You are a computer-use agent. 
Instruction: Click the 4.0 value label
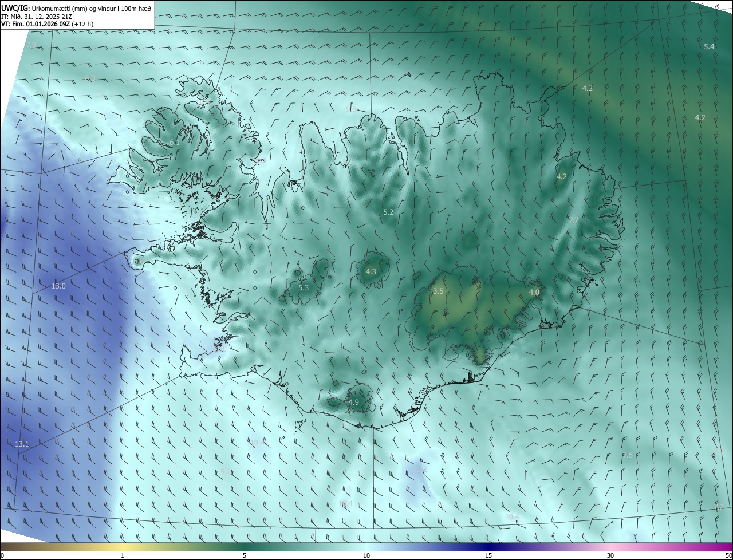(x=534, y=292)
